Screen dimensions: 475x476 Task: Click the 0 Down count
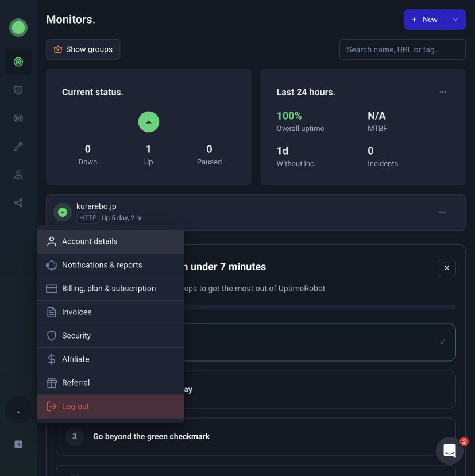tap(88, 149)
